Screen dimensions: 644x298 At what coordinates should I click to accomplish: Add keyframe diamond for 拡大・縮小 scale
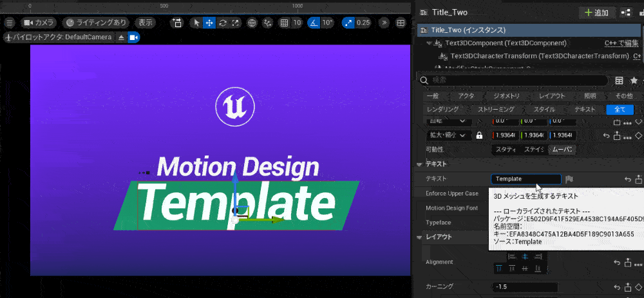click(x=638, y=135)
